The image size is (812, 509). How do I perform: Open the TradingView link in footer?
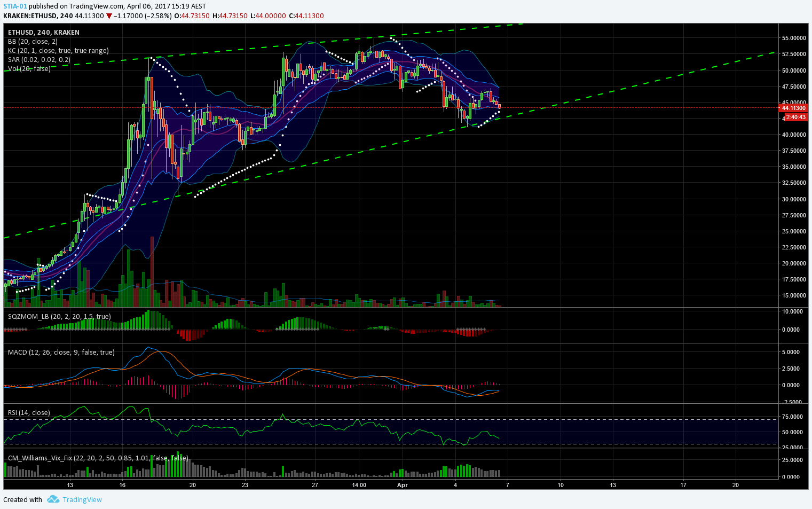(82, 500)
